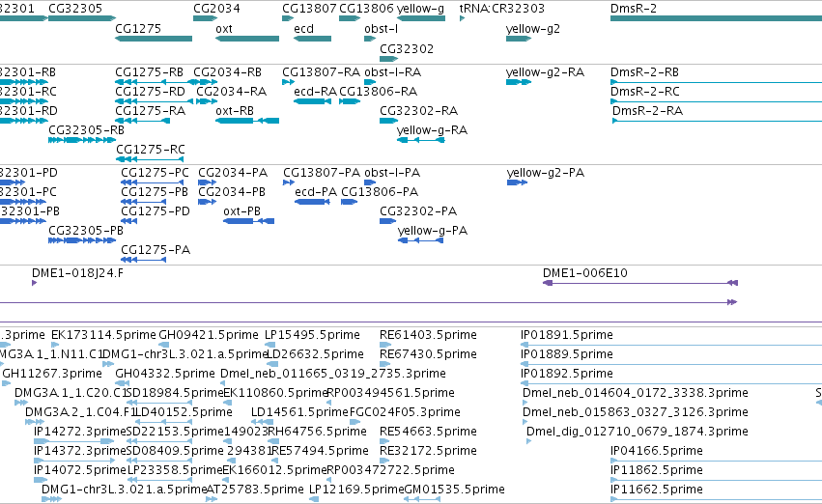The width and height of the screenshot is (822, 504).
Task: Click the CG32302 gene label in the top track
Action: [407, 49]
